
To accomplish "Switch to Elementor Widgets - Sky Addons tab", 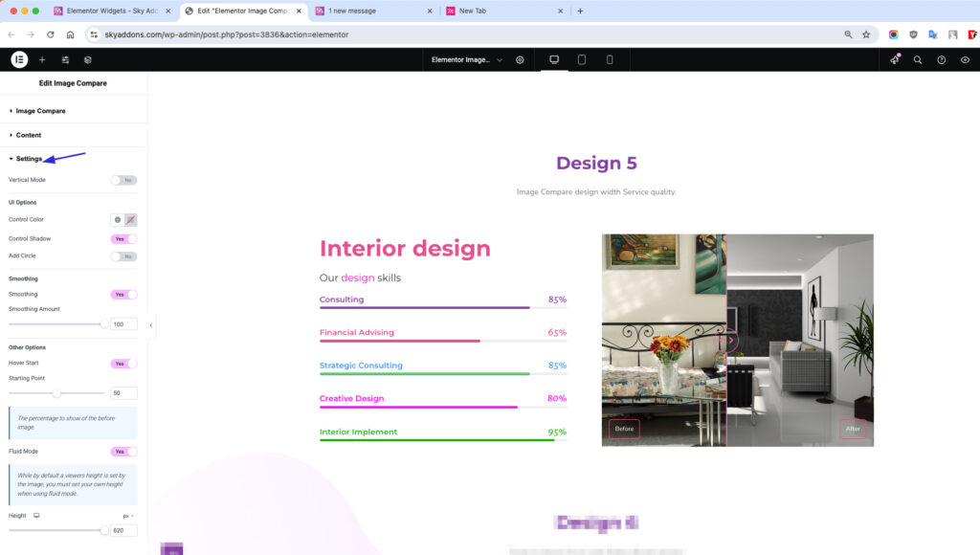I will 111,11.
